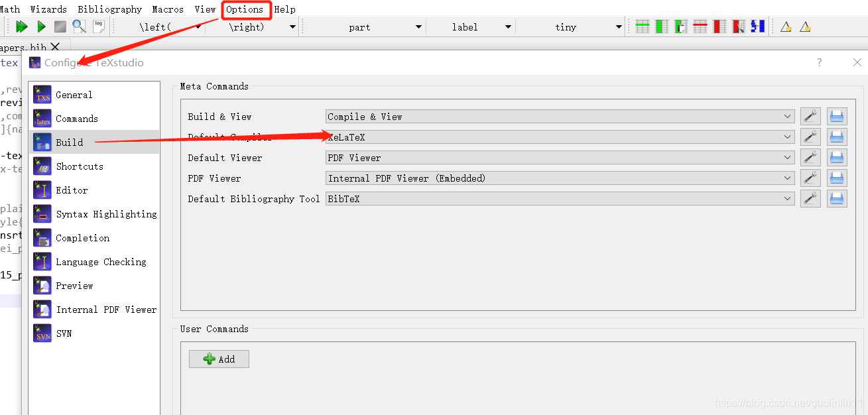Click the wrench icon for Default Compiler
The width and height of the screenshot is (868, 415).
[810, 137]
